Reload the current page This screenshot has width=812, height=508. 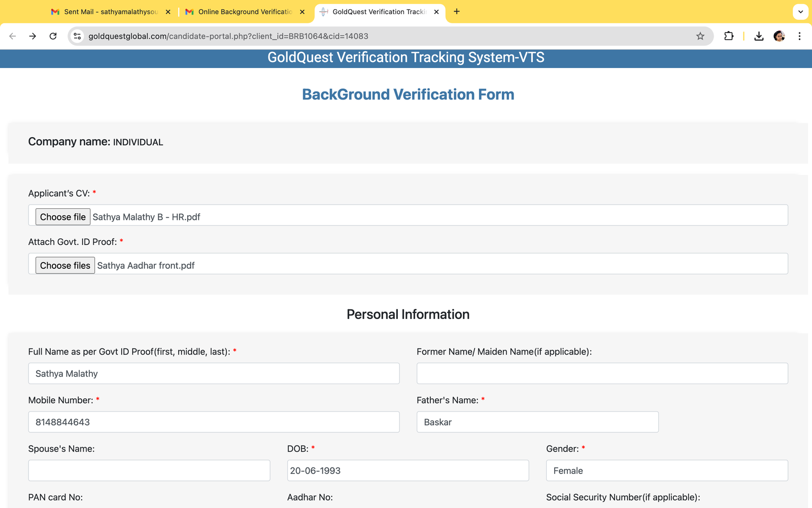(x=53, y=36)
